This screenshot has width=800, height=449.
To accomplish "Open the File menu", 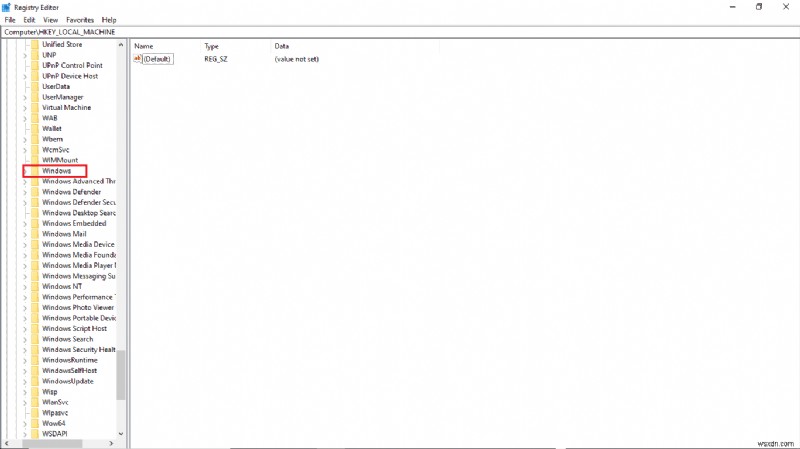I will click(x=10, y=20).
